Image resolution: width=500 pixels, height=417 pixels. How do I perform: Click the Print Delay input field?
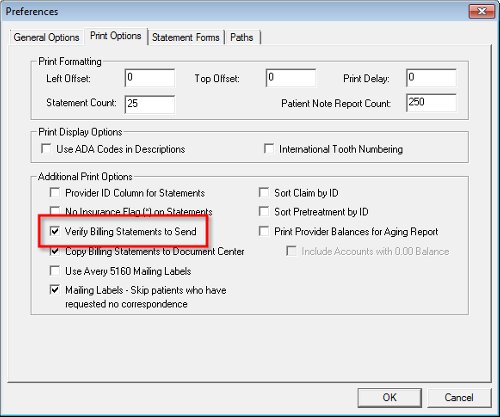tap(431, 78)
